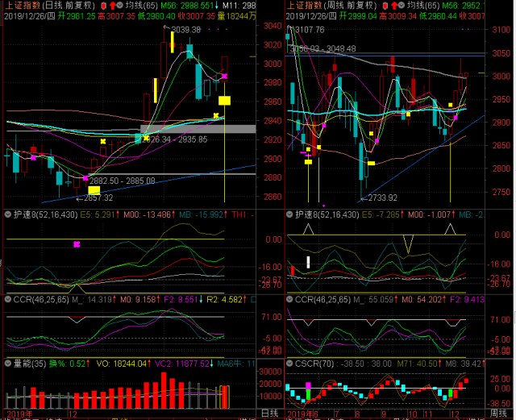
Task: Click the 3039.38 high price label
Action: point(185,30)
